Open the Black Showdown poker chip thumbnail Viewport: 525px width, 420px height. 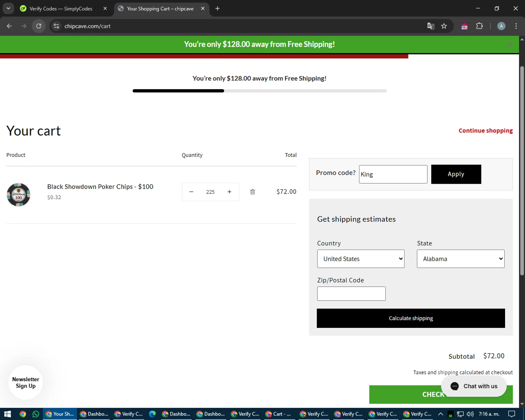(19, 195)
